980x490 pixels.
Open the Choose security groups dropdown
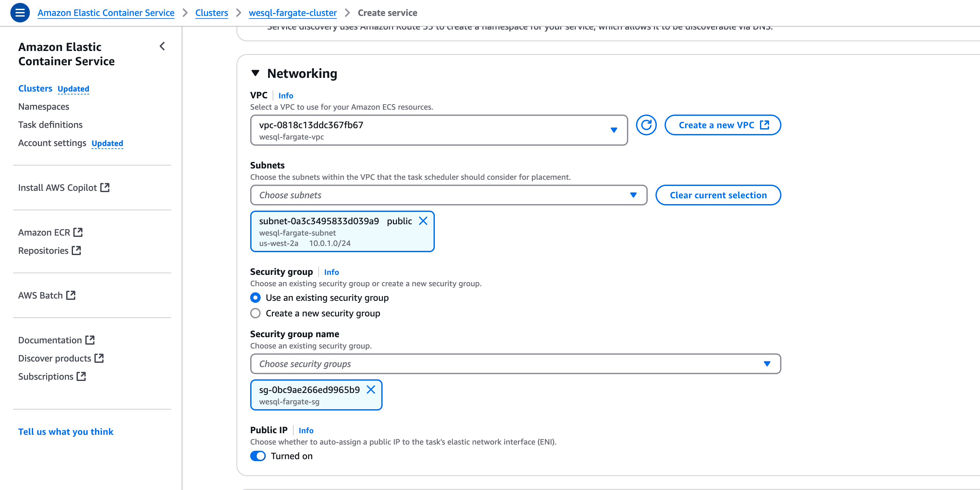pos(515,364)
